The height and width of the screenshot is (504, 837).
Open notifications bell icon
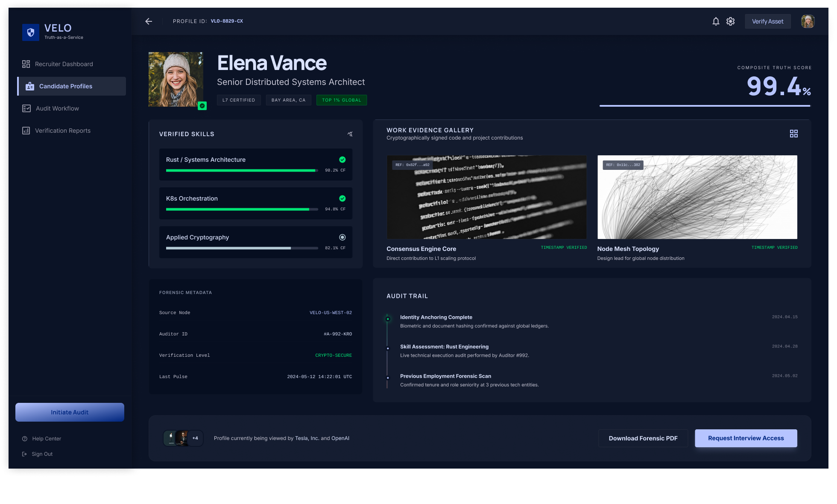716,21
